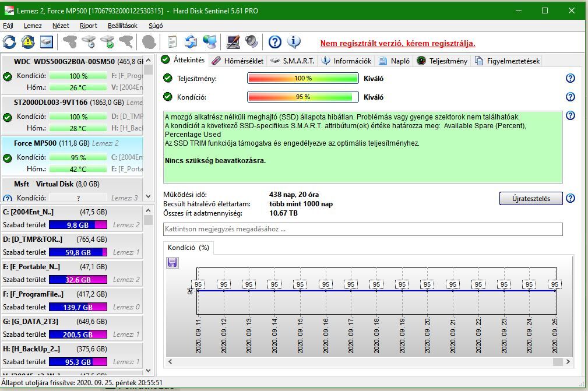Click the chart scroll left arrow

point(170,362)
